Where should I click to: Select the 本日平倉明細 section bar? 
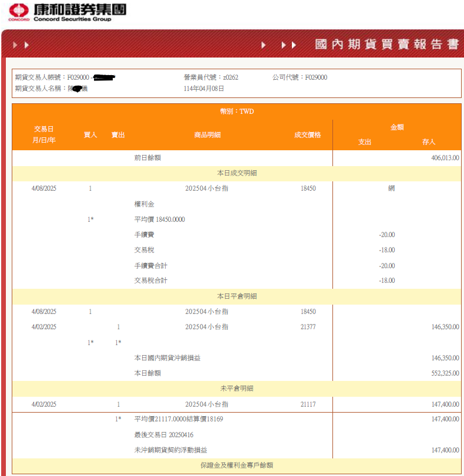coord(237,296)
